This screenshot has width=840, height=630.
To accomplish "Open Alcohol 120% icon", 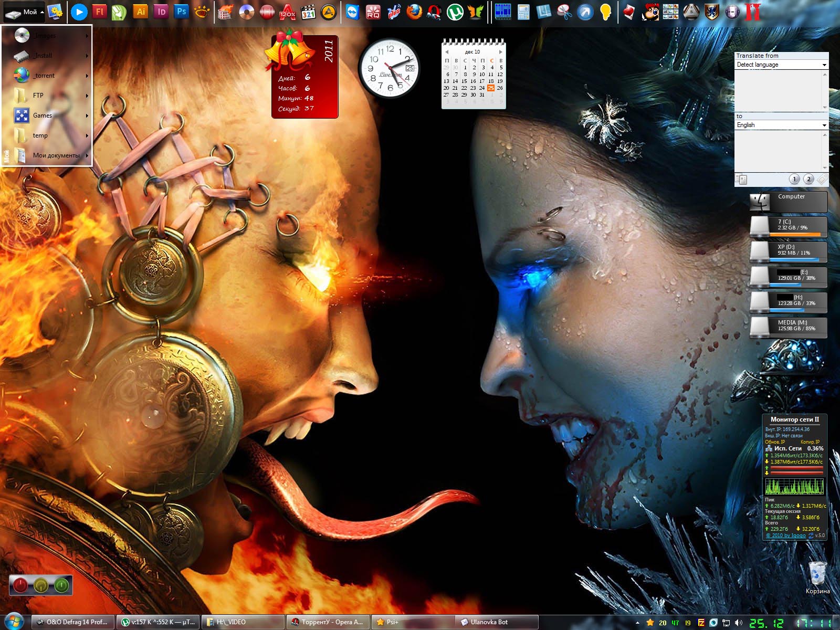I will 287,12.
